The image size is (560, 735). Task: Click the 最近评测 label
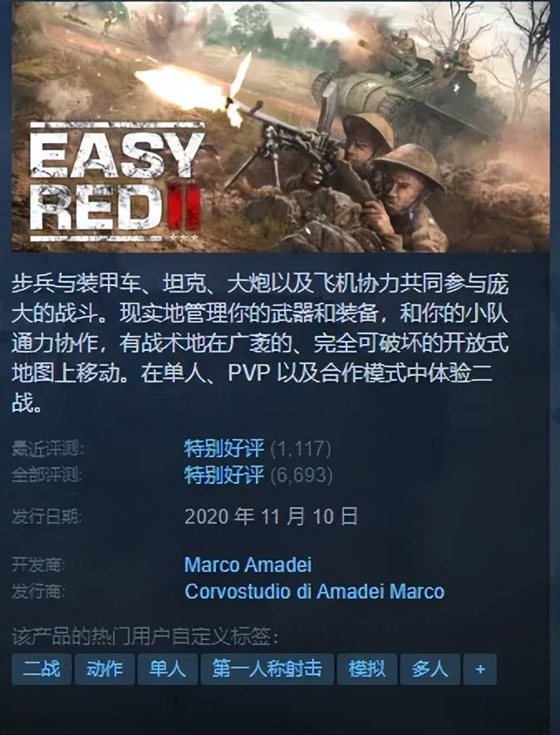[47, 449]
